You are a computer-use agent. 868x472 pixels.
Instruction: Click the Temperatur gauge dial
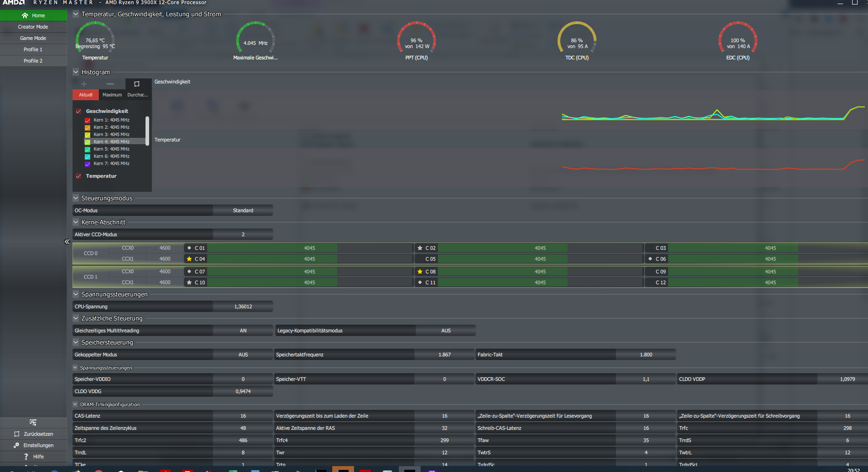tap(95, 38)
